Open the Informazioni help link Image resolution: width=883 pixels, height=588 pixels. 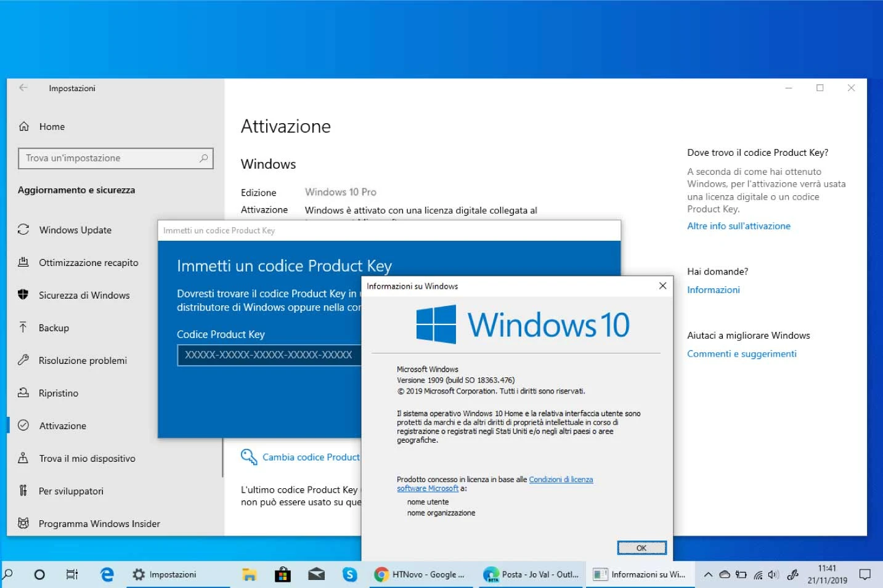tap(714, 290)
